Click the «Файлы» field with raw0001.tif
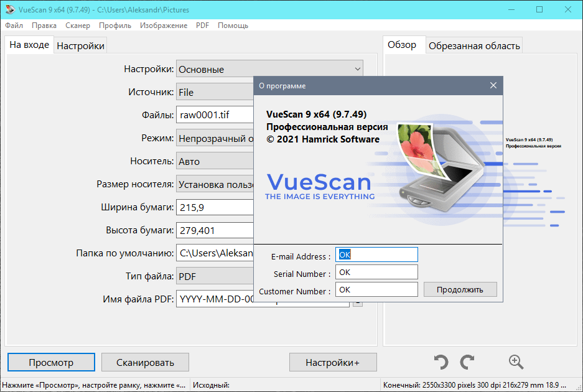Image resolution: width=583 pixels, height=392 pixels. pyautogui.click(x=215, y=115)
